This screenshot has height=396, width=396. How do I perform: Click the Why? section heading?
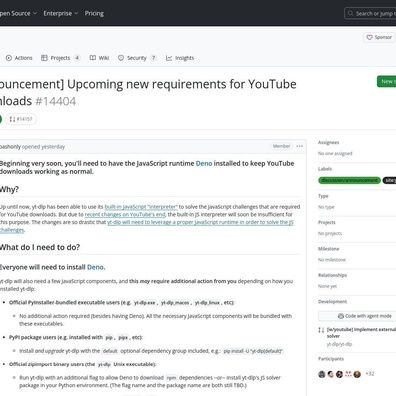tap(9, 189)
